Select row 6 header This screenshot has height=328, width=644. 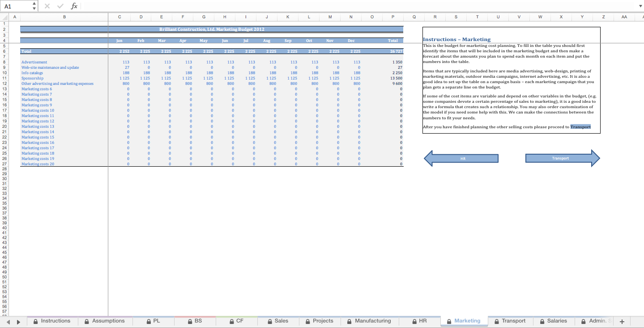click(x=4, y=51)
